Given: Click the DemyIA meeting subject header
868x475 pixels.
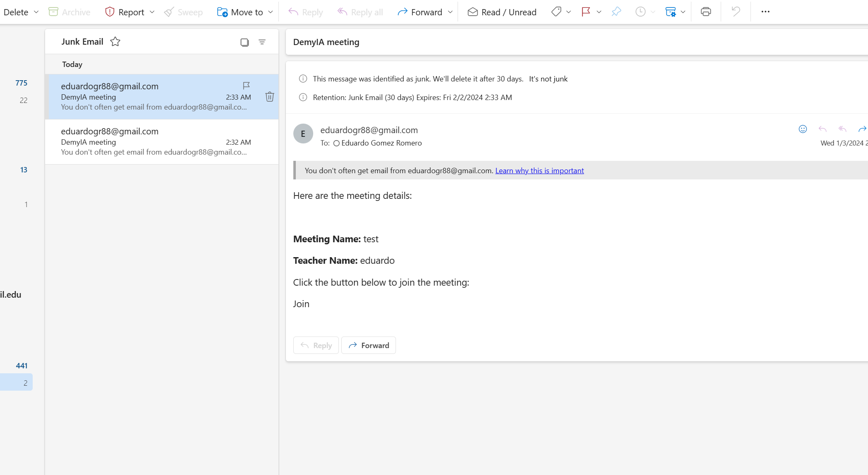Looking at the screenshot, I should click(x=326, y=42).
